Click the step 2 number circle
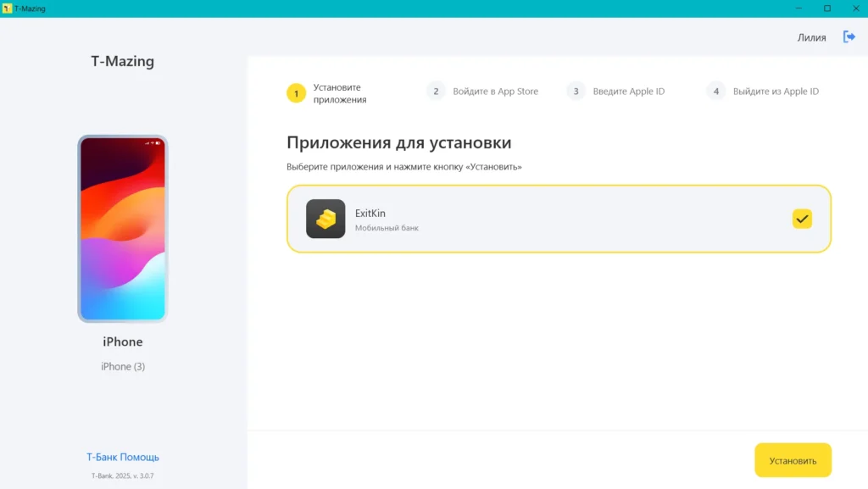 [436, 92]
